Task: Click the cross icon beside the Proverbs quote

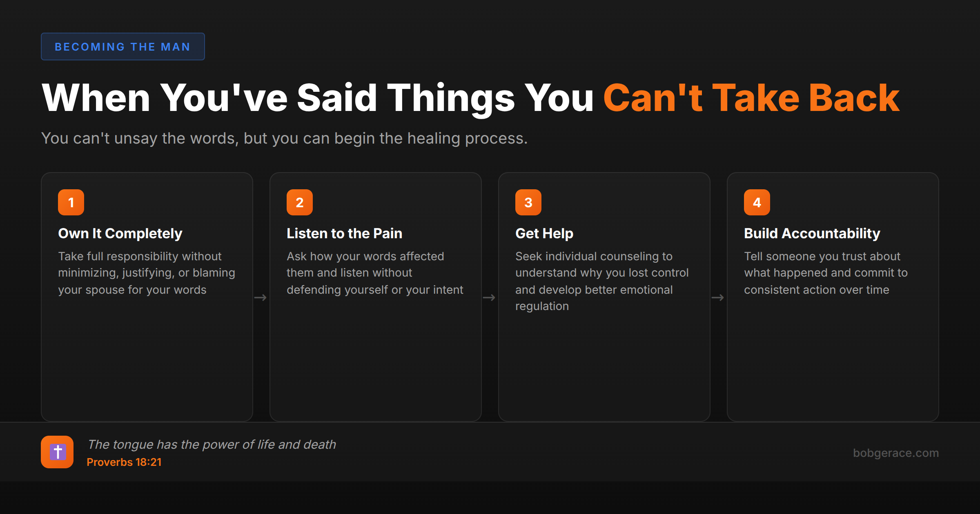Action: tap(57, 452)
